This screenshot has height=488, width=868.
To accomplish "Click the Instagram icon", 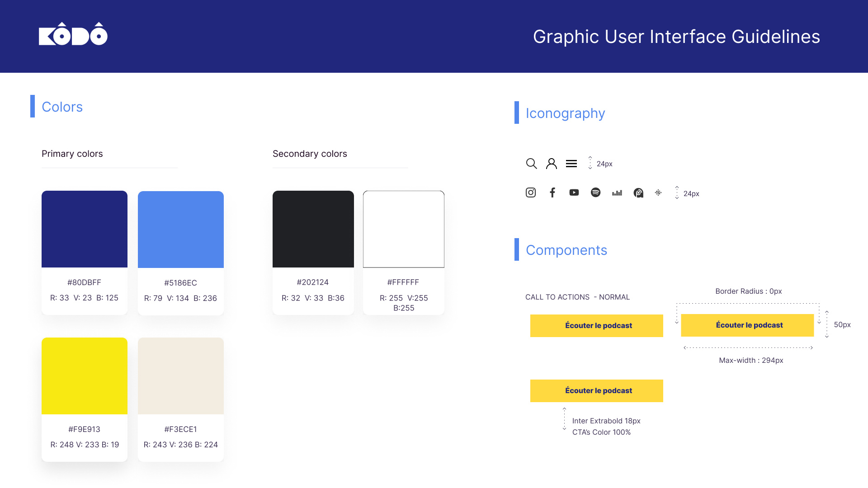I will click(x=531, y=192).
